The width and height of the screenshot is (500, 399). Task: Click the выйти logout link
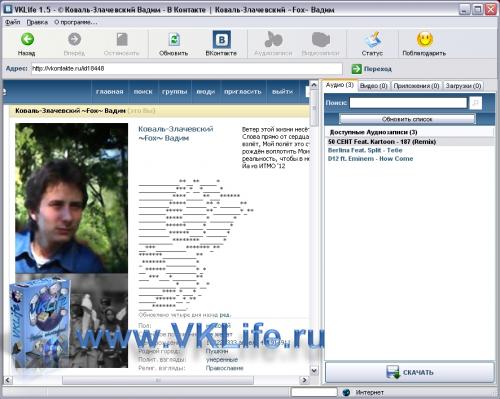point(282,92)
